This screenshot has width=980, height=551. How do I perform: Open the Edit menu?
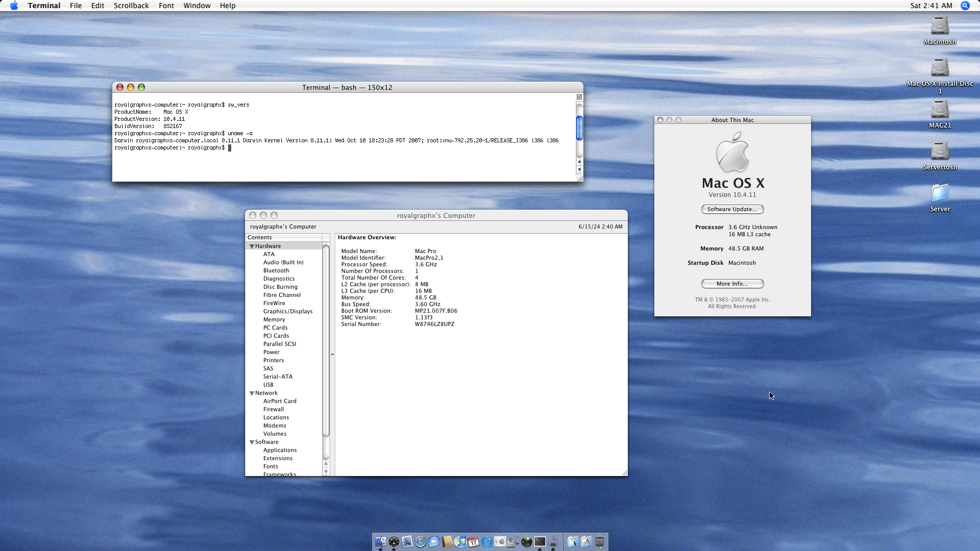[97, 6]
